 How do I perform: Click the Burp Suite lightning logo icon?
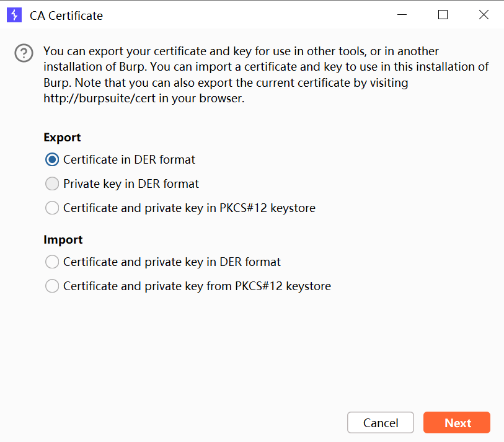click(x=14, y=15)
